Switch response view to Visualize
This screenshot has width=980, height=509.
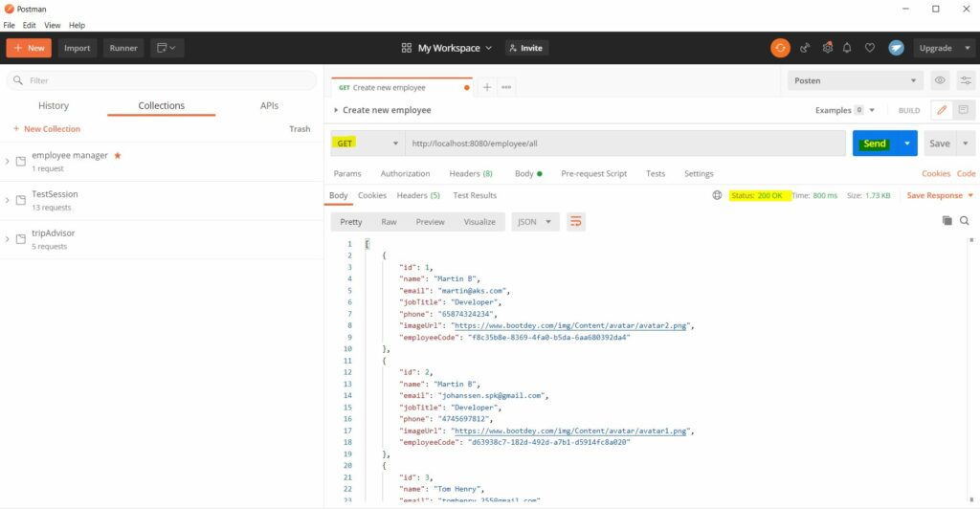pos(479,222)
